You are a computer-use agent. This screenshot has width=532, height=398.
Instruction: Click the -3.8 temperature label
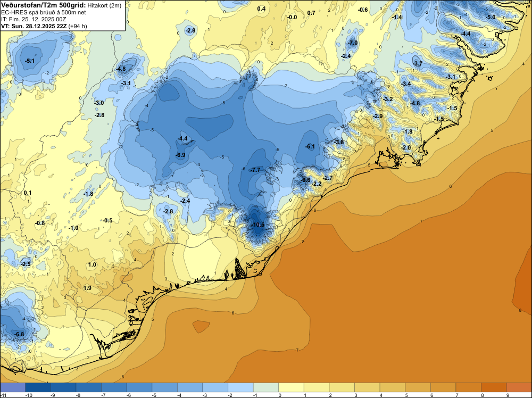(339, 142)
